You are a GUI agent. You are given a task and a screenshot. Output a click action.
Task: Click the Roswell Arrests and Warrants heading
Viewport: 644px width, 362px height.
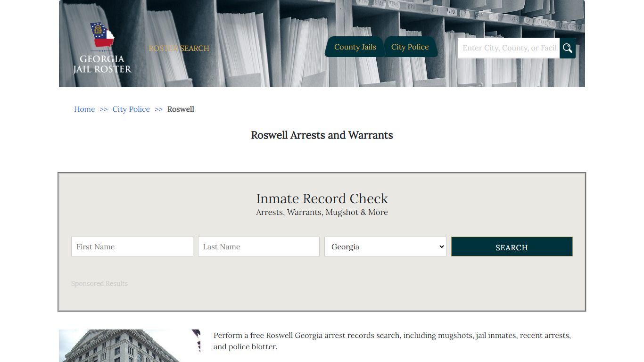coord(322,135)
